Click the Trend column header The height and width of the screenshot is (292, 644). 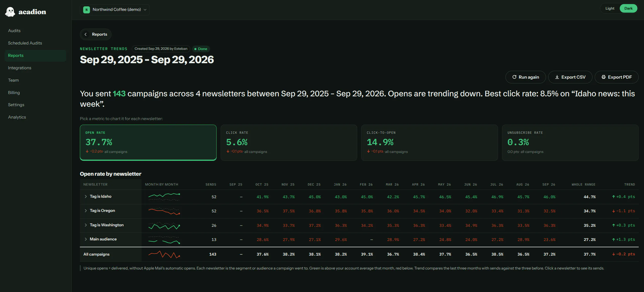pyautogui.click(x=629, y=185)
